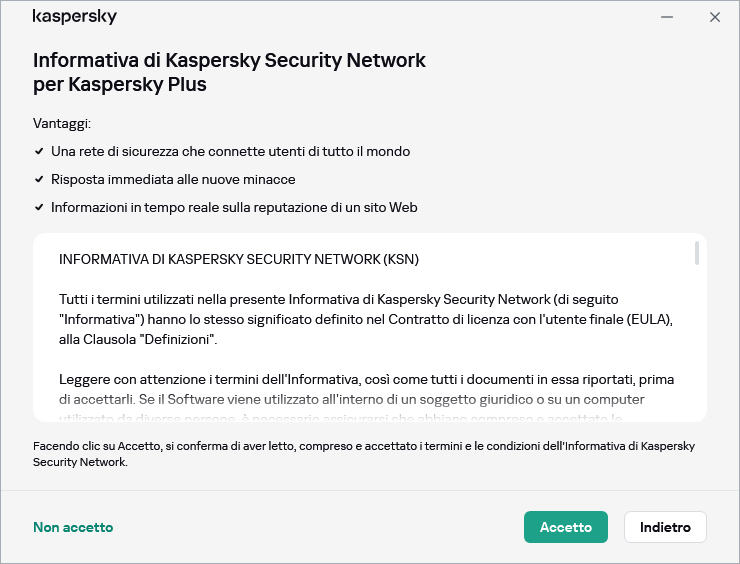Click the text 'Risposta immediata alle nuove minacce'
Image resolution: width=740 pixels, height=564 pixels.
click(173, 179)
